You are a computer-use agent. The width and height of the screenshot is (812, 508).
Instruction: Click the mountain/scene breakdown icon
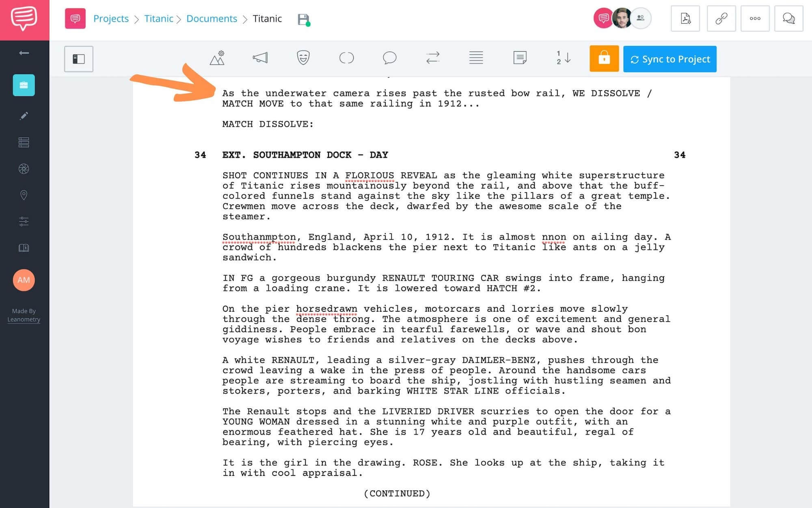point(217,58)
